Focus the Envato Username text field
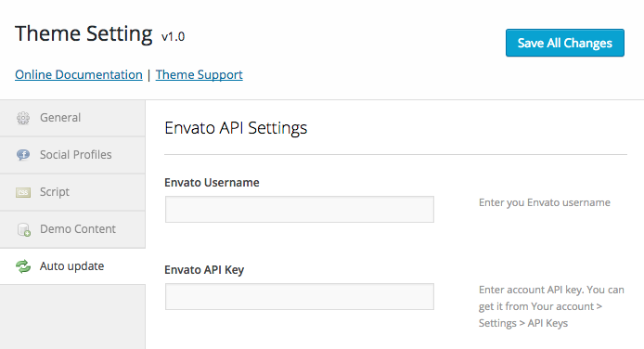 click(x=300, y=210)
